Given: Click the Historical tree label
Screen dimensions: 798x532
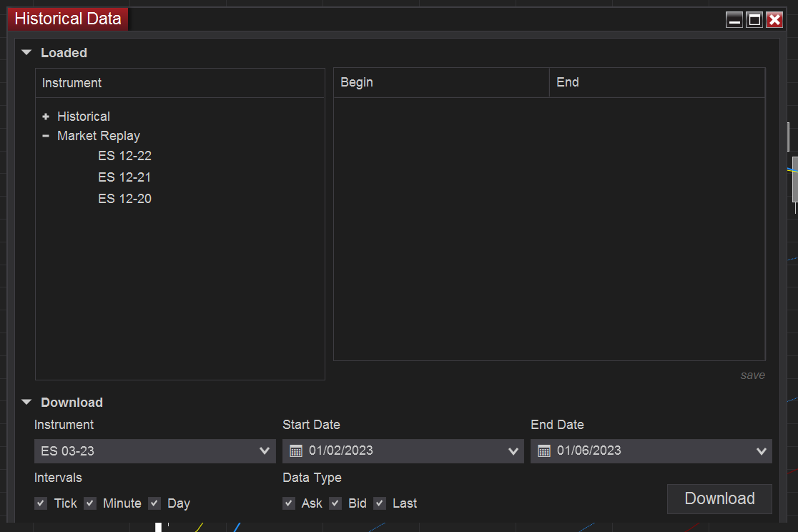Looking at the screenshot, I should click(x=84, y=117).
